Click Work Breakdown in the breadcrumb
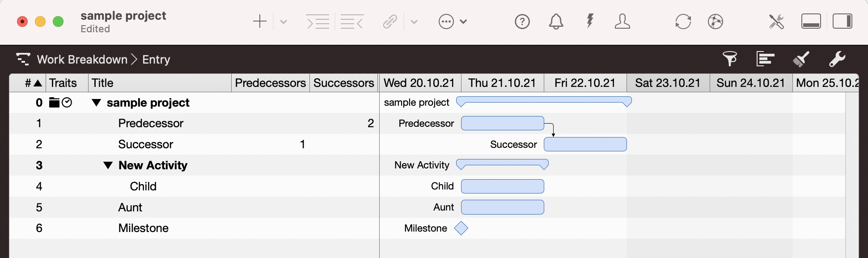Screen dimensions: 868x258 pyautogui.click(x=82, y=60)
